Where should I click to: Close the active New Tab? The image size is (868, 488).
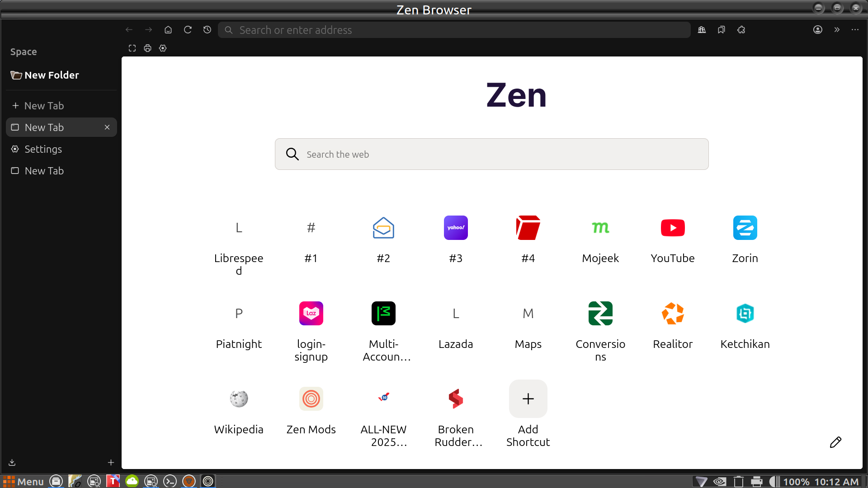[x=107, y=127]
